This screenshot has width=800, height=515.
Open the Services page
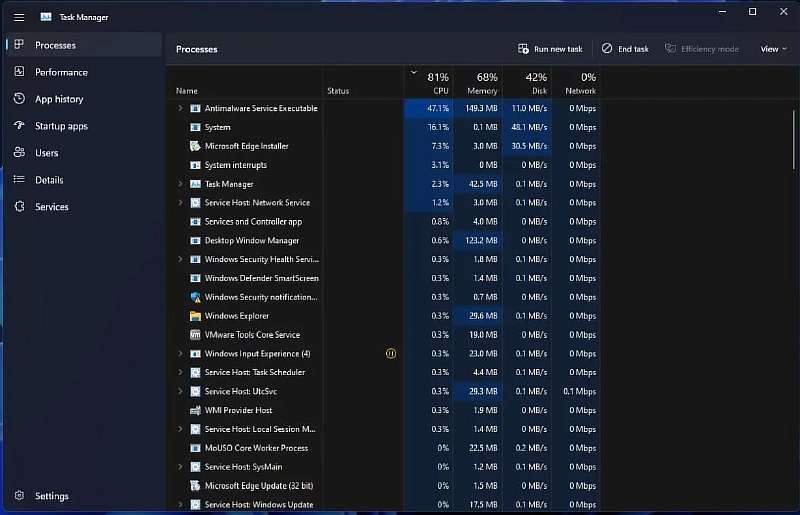84,207
